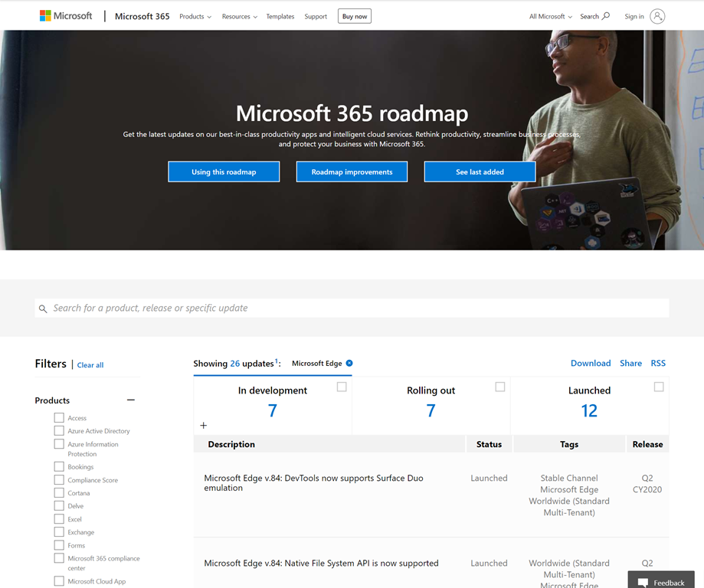Collapse the Products filter section
Viewport: 704px width, 588px height.
[130, 400]
